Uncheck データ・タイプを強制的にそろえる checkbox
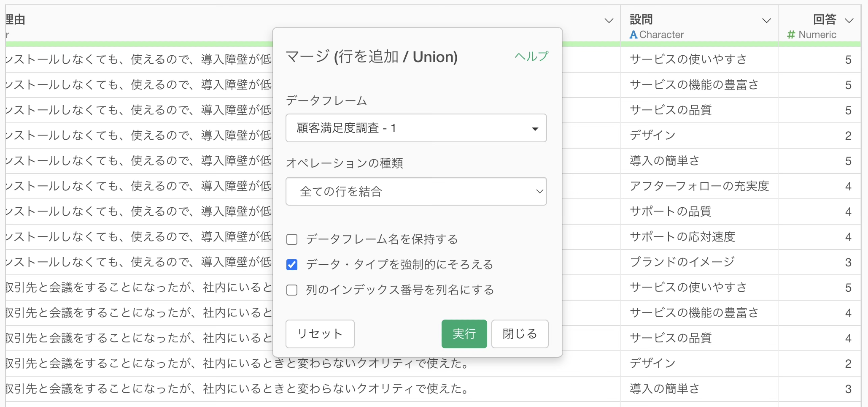 point(292,265)
